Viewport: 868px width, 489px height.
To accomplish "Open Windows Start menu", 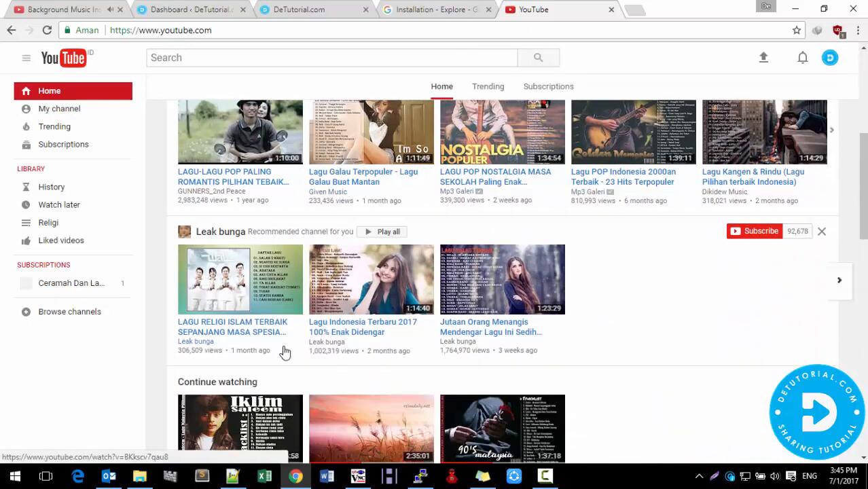I will pos(15,476).
